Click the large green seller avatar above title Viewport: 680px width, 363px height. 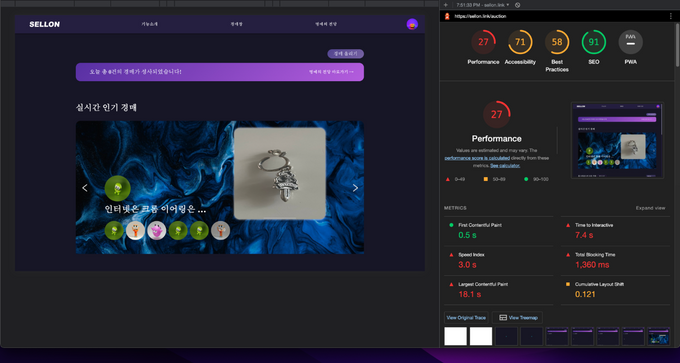point(118,188)
